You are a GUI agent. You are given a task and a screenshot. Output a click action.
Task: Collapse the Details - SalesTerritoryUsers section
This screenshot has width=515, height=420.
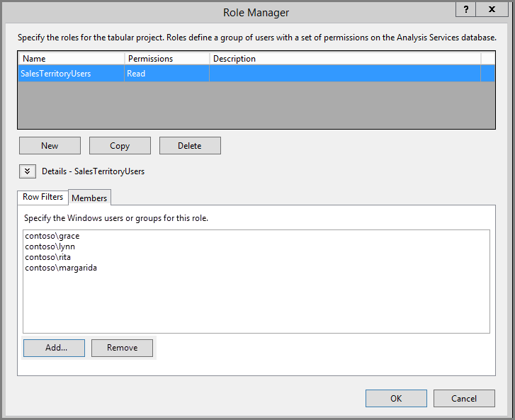[x=28, y=171]
